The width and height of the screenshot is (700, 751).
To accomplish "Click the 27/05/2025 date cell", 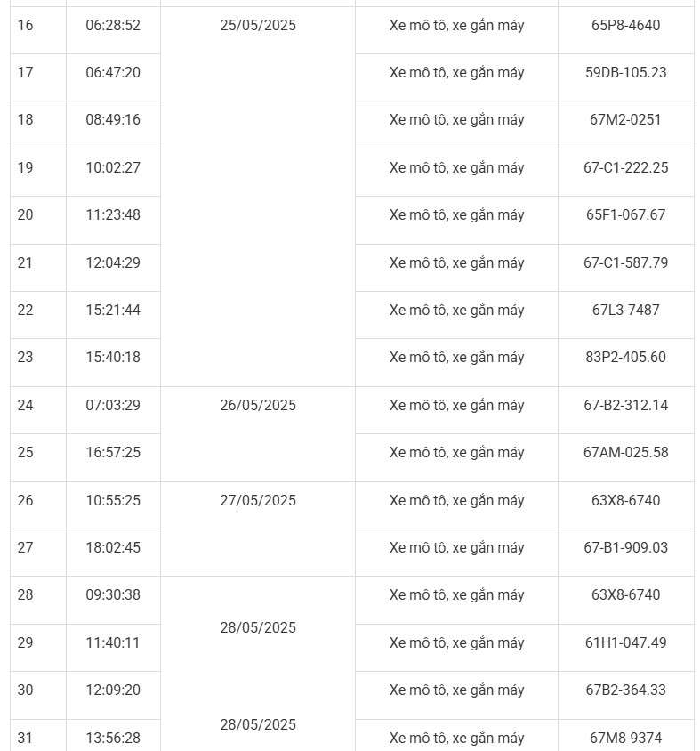I will (258, 501).
